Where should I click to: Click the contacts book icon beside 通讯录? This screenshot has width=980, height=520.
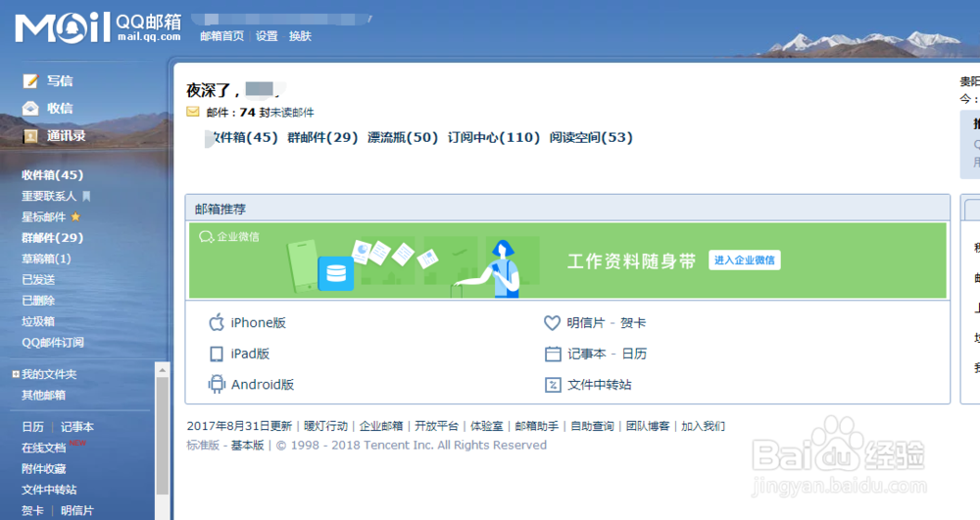(x=30, y=136)
